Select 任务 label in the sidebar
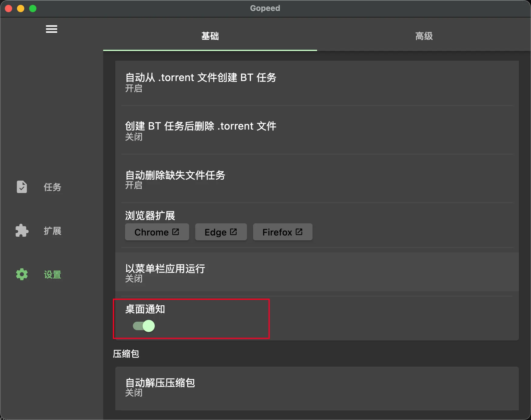Image resolution: width=531 pixels, height=420 pixels. coord(52,187)
